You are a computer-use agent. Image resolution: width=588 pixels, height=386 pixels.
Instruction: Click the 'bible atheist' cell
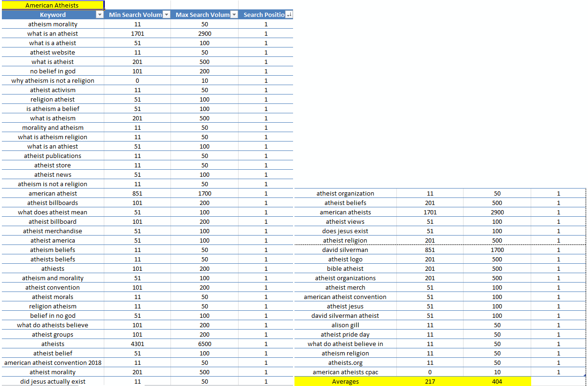point(345,268)
